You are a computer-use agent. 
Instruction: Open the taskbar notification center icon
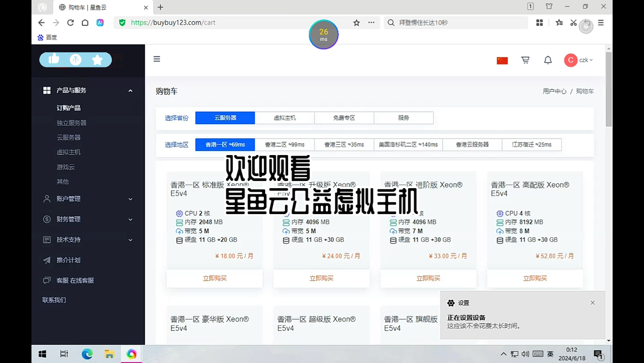pyautogui.click(x=598, y=355)
